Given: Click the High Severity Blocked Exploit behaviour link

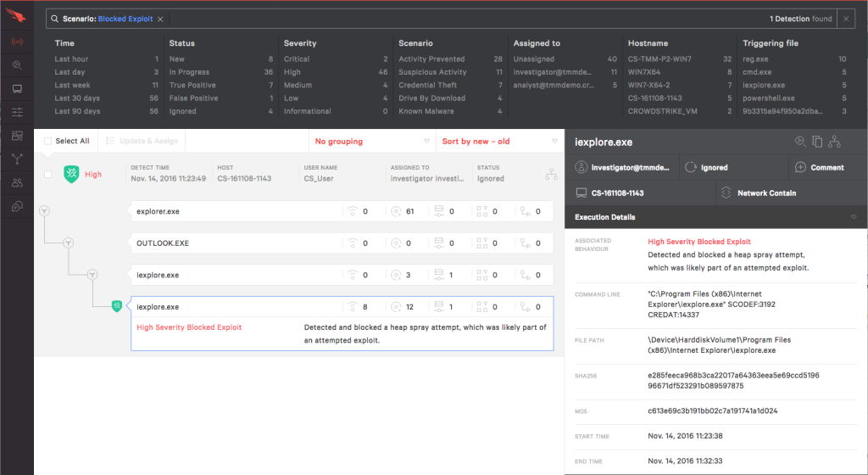Looking at the screenshot, I should tap(699, 242).
